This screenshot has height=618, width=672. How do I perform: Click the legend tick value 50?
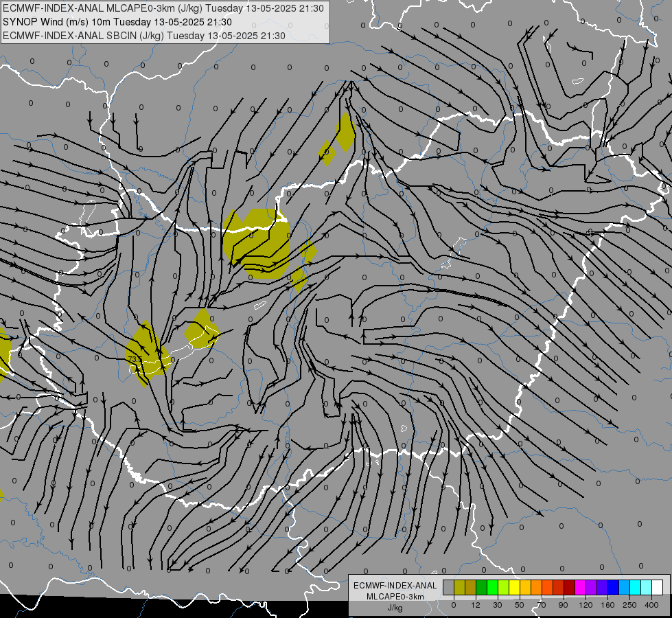520,605
